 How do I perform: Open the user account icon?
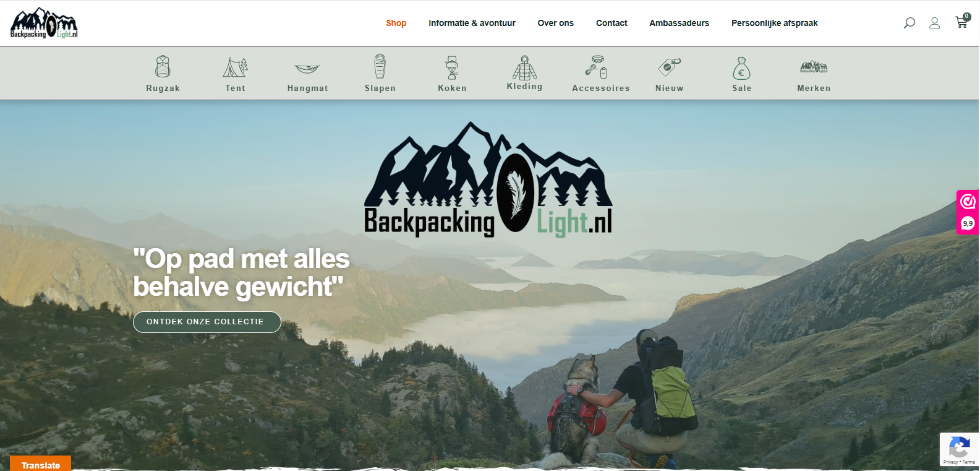tap(934, 23)
